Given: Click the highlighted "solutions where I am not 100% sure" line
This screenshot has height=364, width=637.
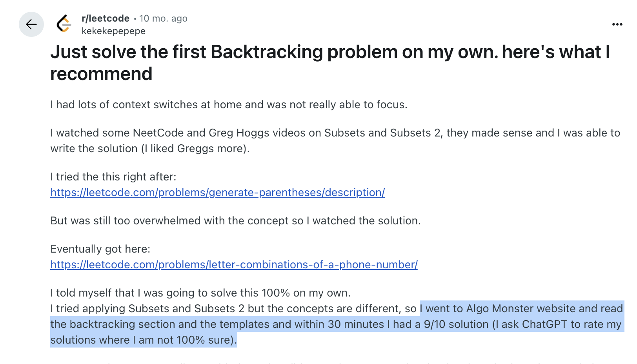Looking at the screenshot, I should pyautogui.click(x=144, y=340).
